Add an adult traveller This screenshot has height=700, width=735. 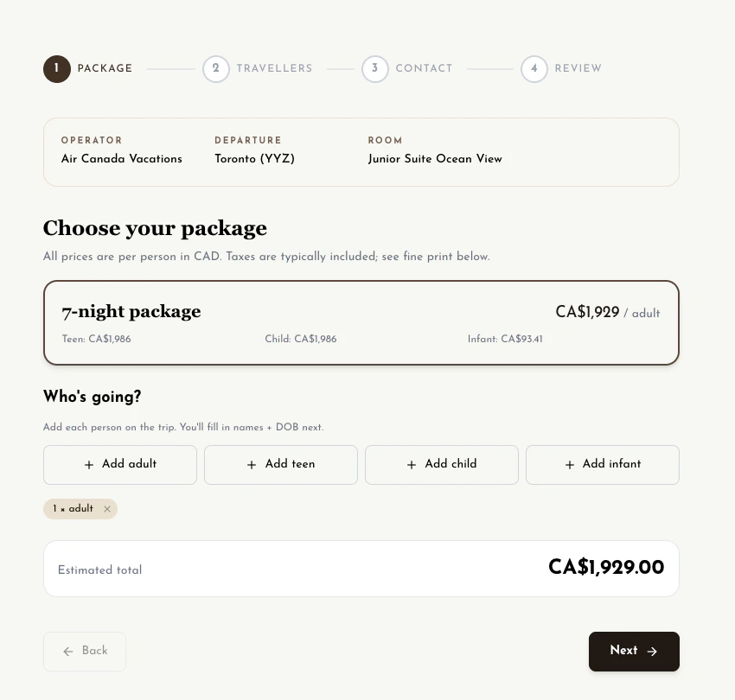[120, 465]
